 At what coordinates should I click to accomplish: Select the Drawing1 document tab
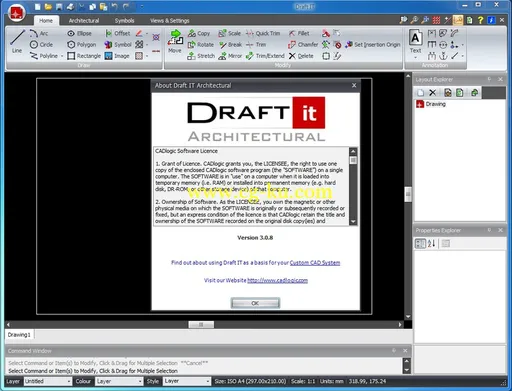[x=19, y=335]
